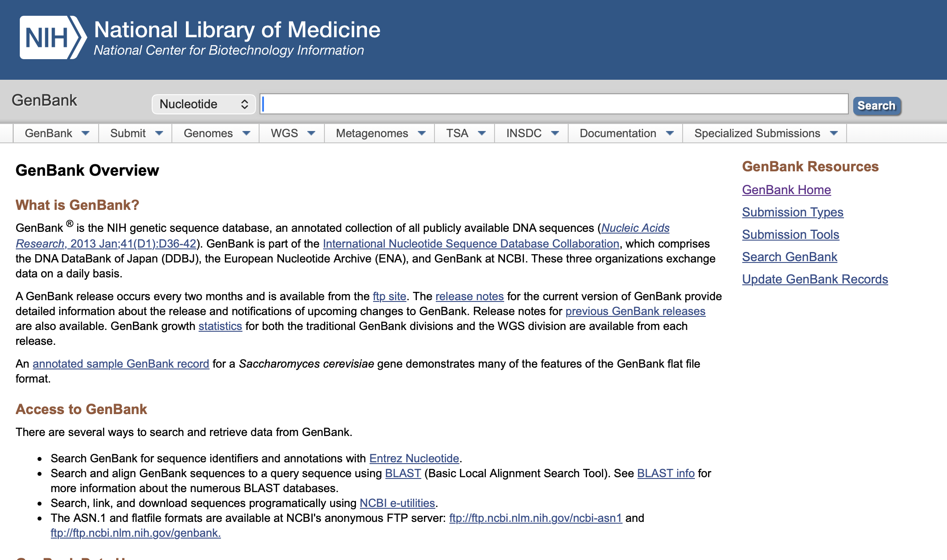
Task: Click the GenBank Overview heading
Action: tap(87, 170)
